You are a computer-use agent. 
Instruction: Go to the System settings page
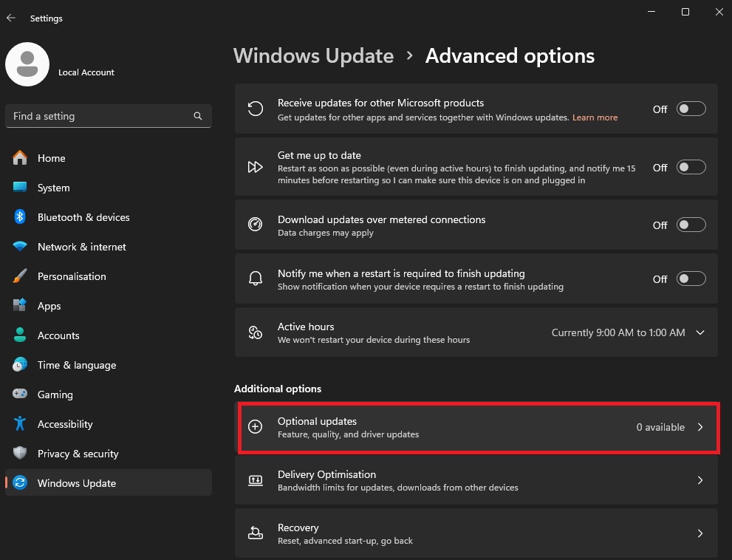[54, 188]
